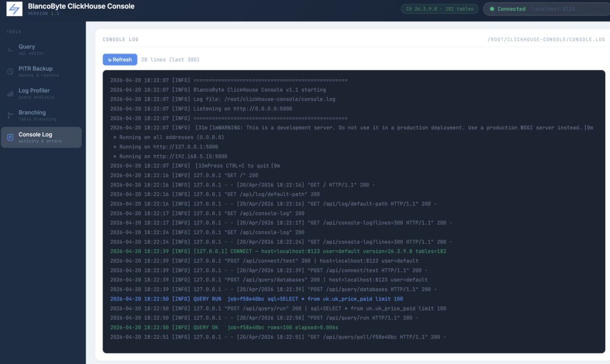Click the 'GET /api/log/default-path" 200' log line

point(214,194)
